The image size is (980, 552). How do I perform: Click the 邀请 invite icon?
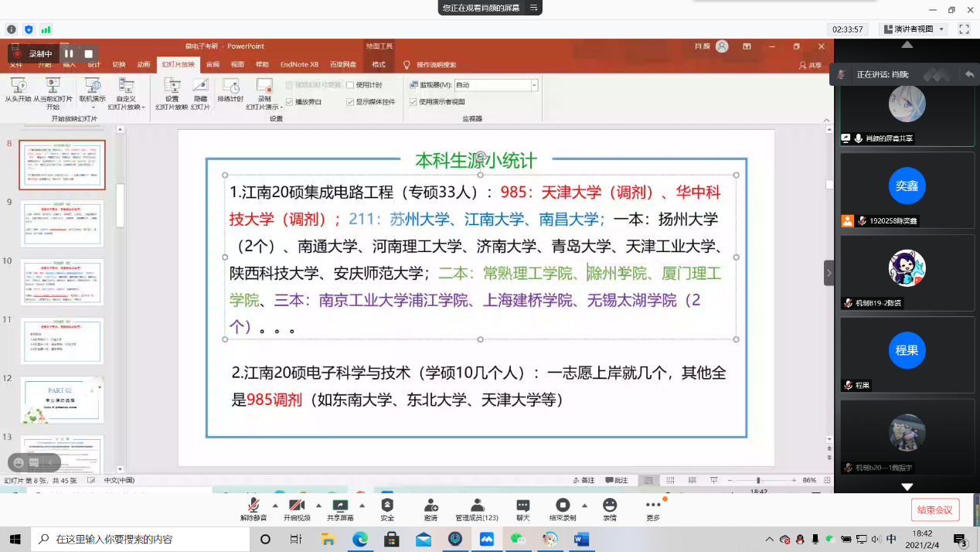point(430,506)
